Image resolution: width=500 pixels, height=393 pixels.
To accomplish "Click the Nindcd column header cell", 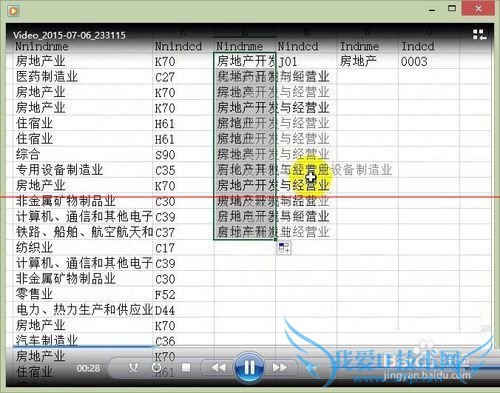I will pos(306,46).
